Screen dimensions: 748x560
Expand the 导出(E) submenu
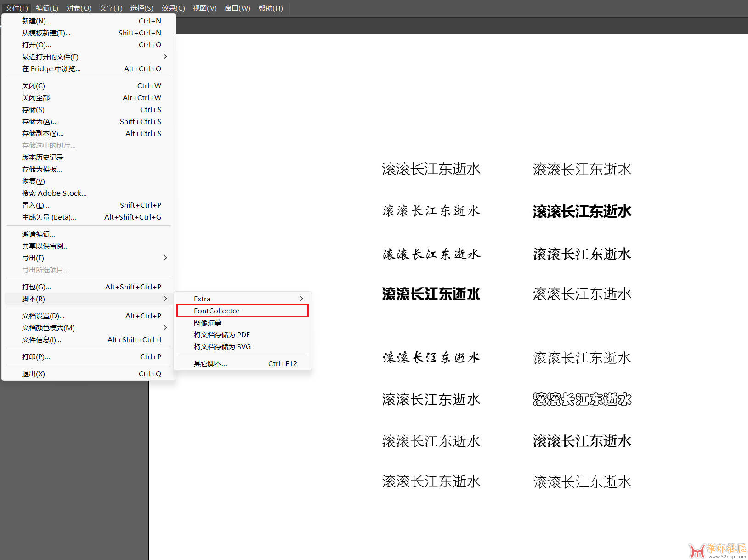89,258
